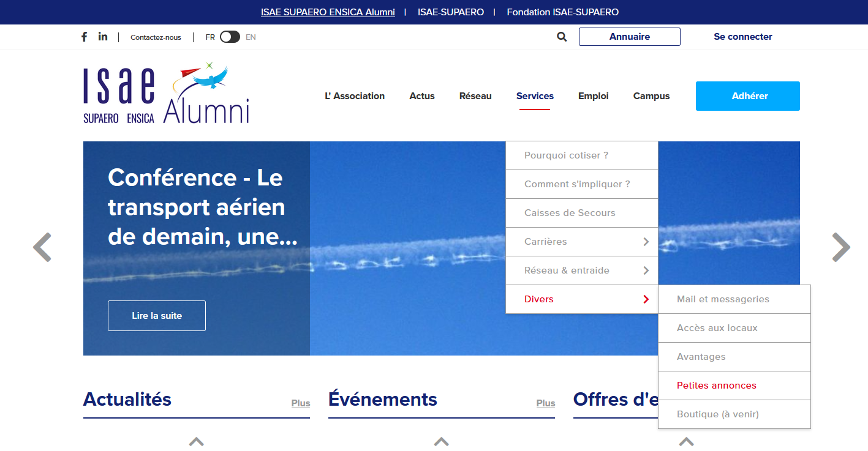The image size is (868, 451).
Task: Open the Réseau menu
Action: click(x=475, y=96)
